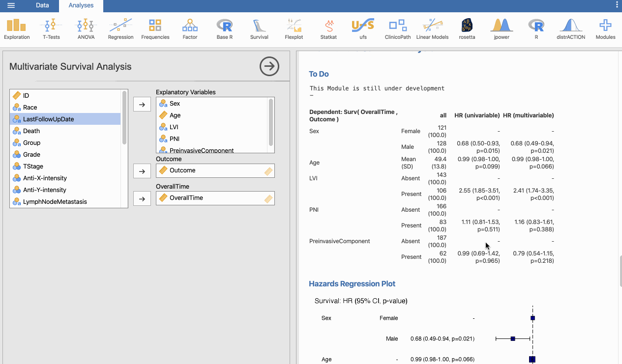This screenshot has width=622, height=364.
Task: Select the Hazards Regression Plot heading
Action: (x=352, y=284)
